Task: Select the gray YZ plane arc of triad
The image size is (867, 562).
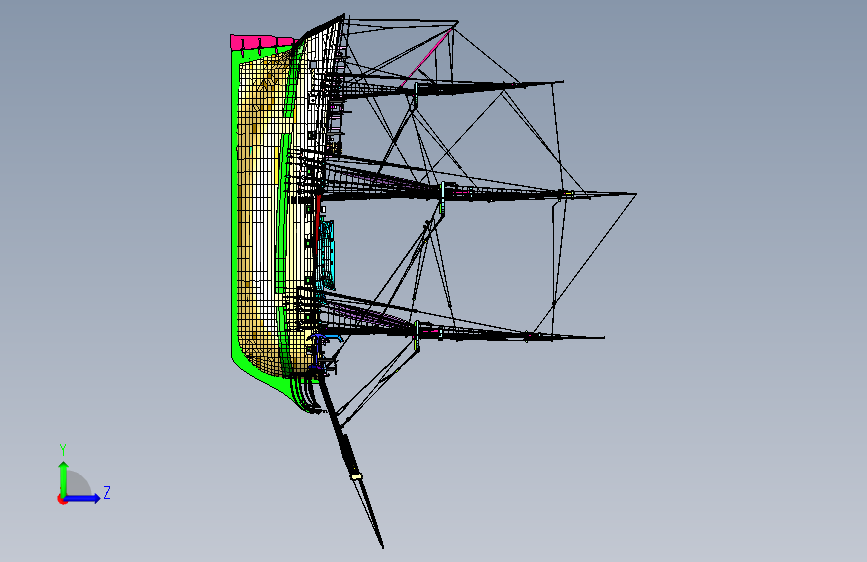Action: coord(77,483)
